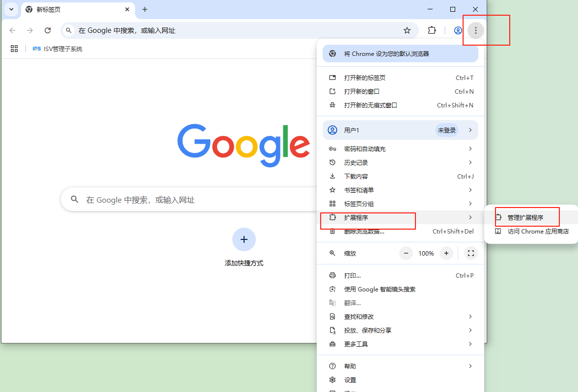This screenshot has width=578, height=392.
Task: Click the address bar search magnifier icon
Action: [x=69, y=30]
